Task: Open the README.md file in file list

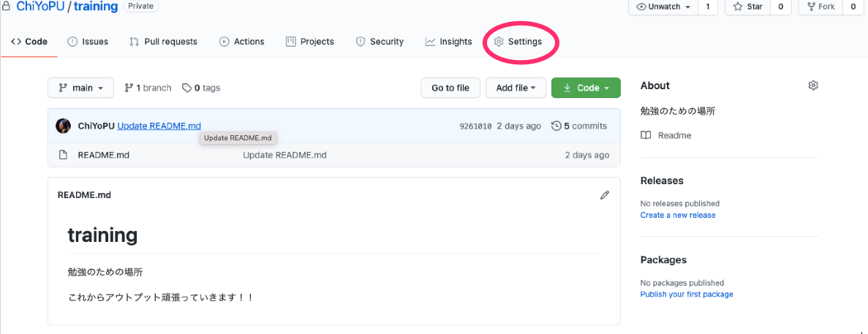Action: pos(104,155)
